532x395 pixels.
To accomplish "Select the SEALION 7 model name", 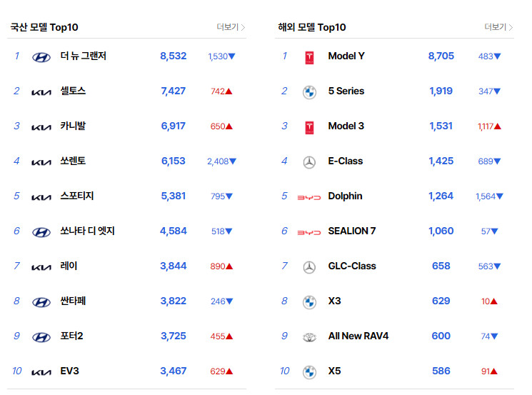I will [352, 231].
